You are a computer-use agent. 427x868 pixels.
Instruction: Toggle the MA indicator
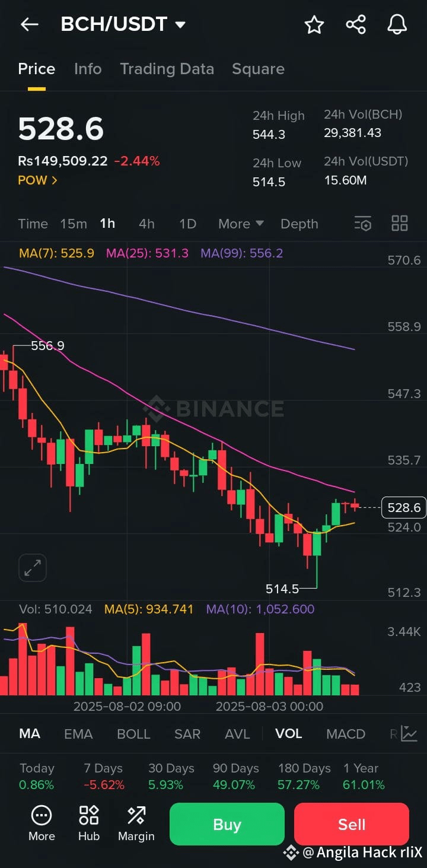[30, 733]
